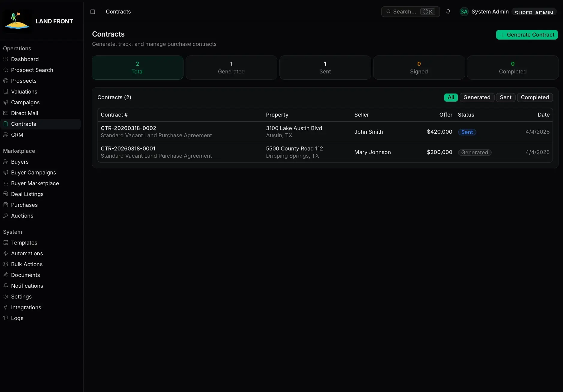Open the Templates section
563x392 pixels.
point(40,242)
